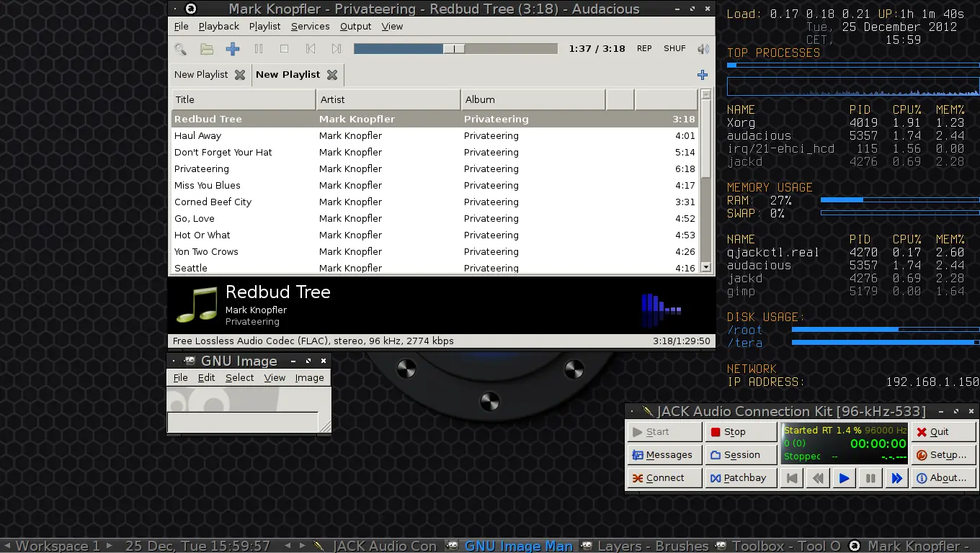Viewport: 980px width, 553px height.
Task: Add a new playlist with the blue plus
Action: coord(703,75)
